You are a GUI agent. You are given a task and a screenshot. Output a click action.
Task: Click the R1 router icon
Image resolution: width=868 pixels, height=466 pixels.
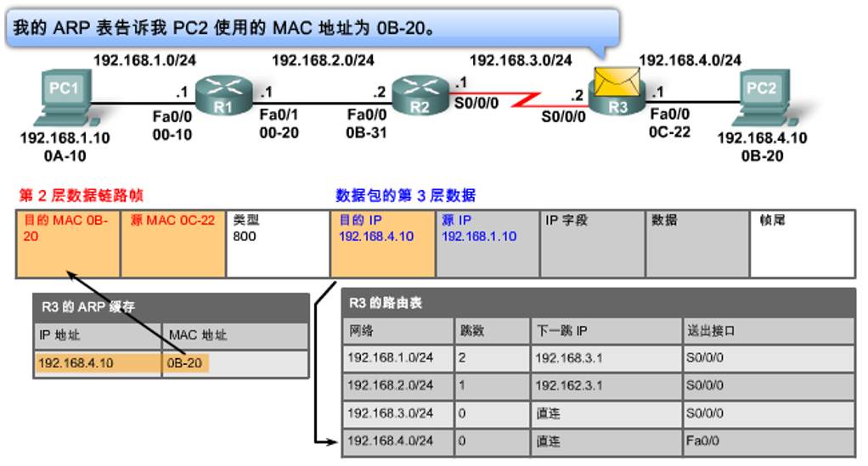click(224, 95)
